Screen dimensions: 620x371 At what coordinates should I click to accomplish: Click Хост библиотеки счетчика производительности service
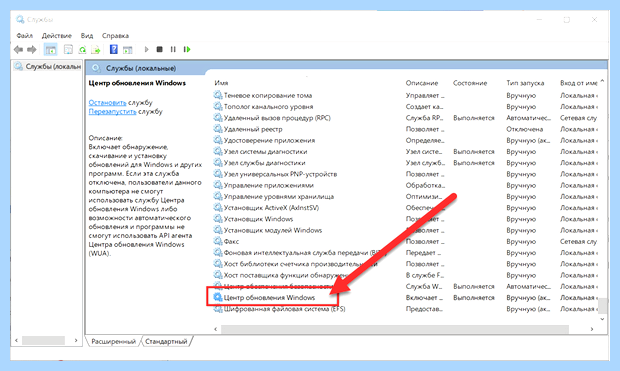301,264
